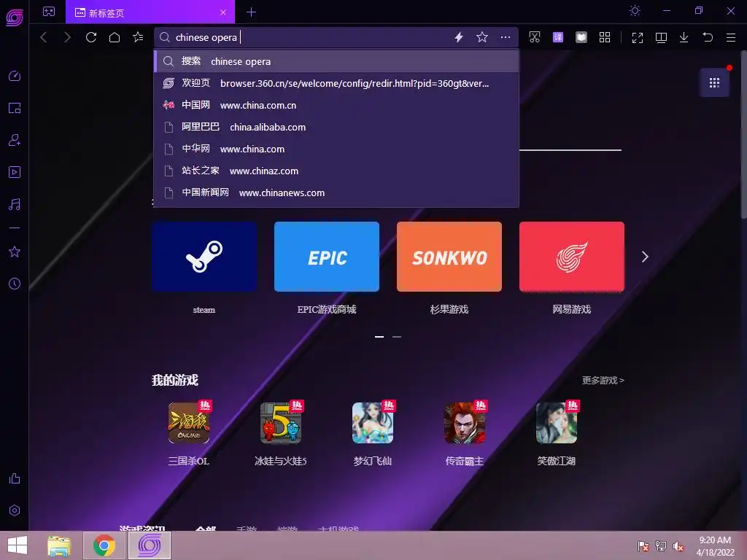Viewport: 747px width, 560px height.
Task: Bookmark page with address bar star
Action: tap(482, 37)
